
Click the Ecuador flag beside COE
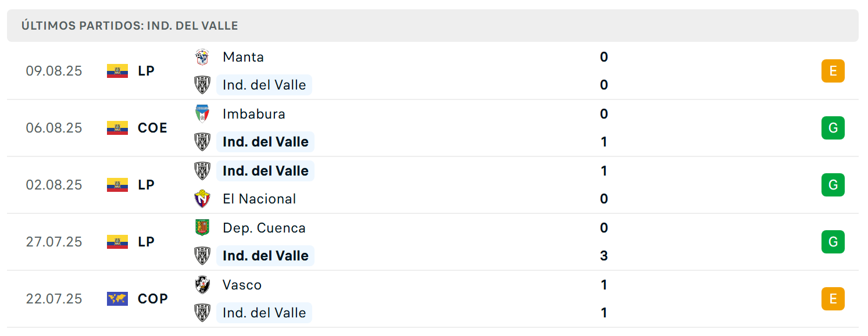117,128
